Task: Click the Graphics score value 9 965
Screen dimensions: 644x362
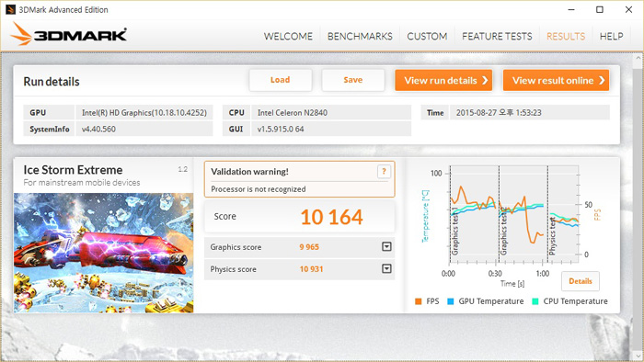Action: coord(309,247)
